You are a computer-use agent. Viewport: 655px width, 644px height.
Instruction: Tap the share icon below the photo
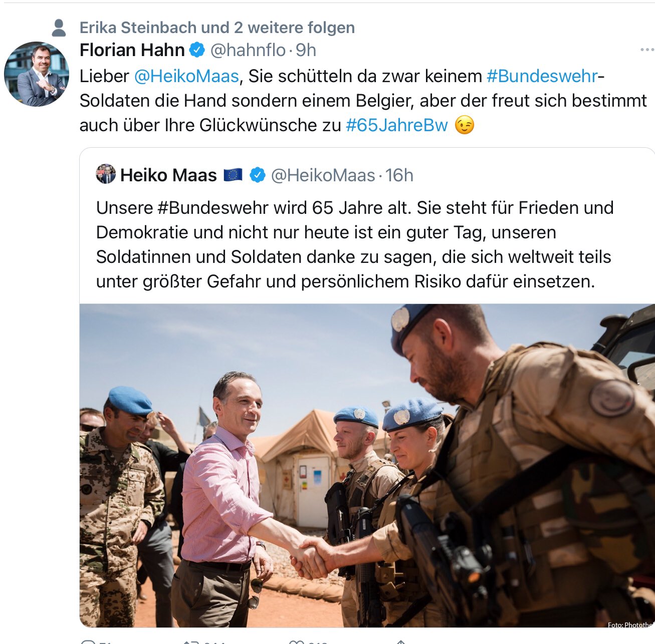[400, 641]
